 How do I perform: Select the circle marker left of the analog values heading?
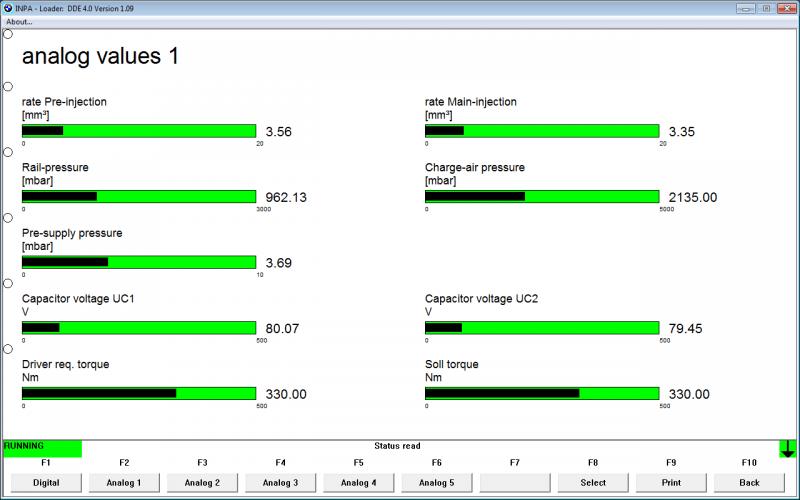coord(8,34)
